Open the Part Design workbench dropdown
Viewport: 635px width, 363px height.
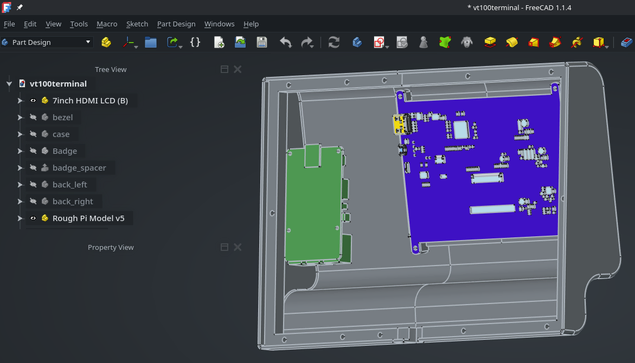coord(47,42)
